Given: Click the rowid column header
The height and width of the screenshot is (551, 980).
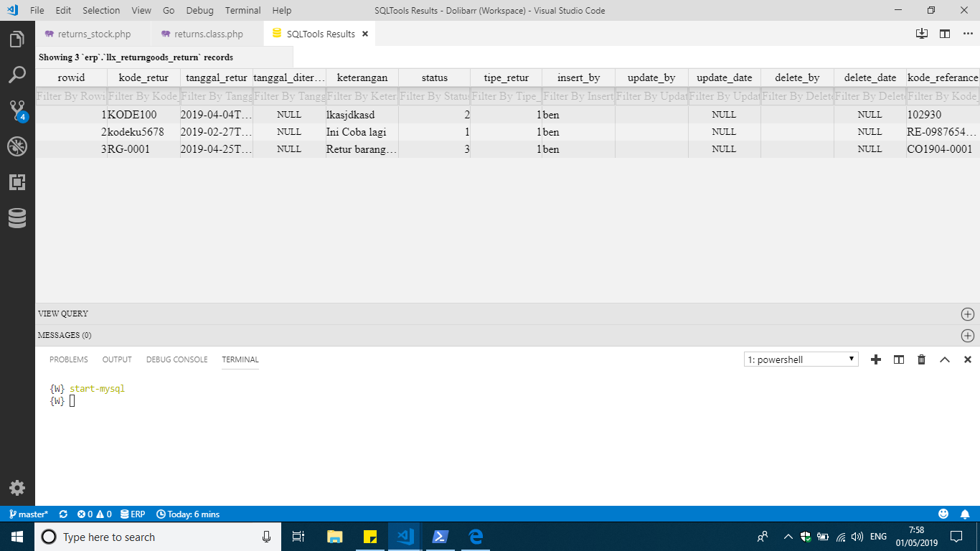Looking at the screenshot, I should pos(72,77).
